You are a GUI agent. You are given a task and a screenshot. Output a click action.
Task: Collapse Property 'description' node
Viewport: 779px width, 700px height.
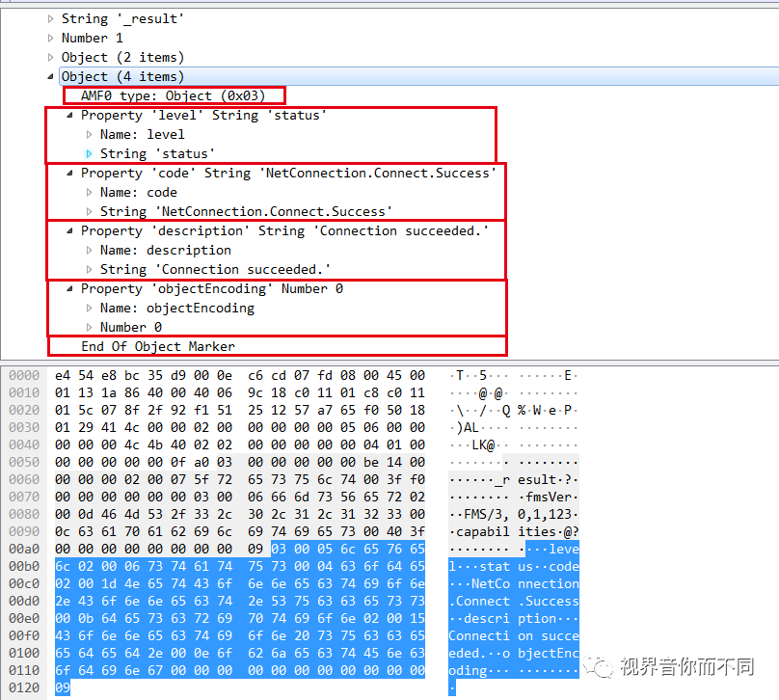coord(69,231)
